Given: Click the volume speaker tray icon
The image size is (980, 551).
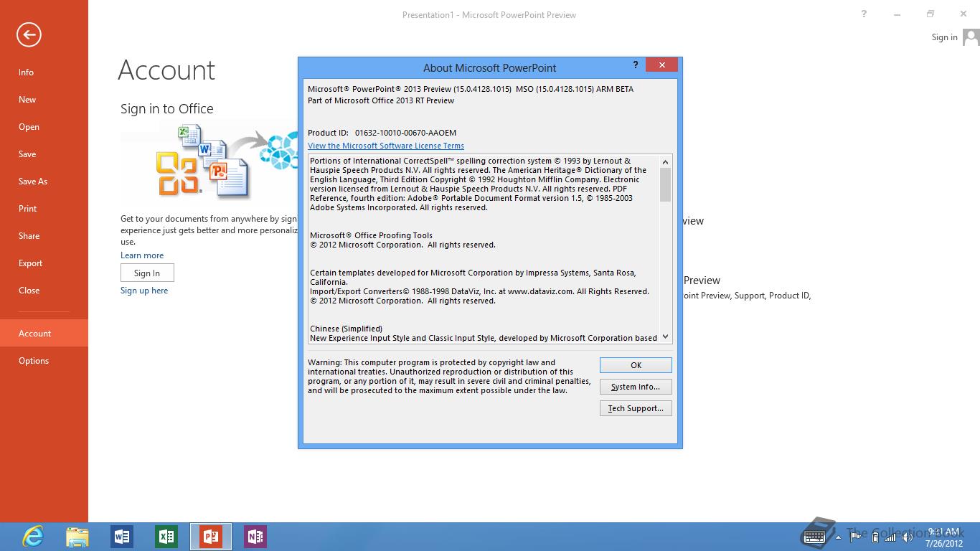Looking at the screenshot, I should coord(908,537).
